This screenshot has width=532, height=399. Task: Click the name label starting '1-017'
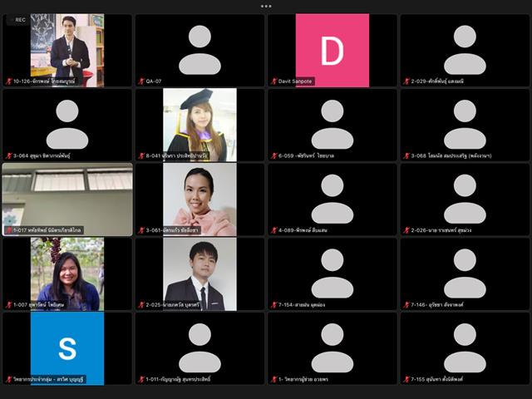[47, 230]
